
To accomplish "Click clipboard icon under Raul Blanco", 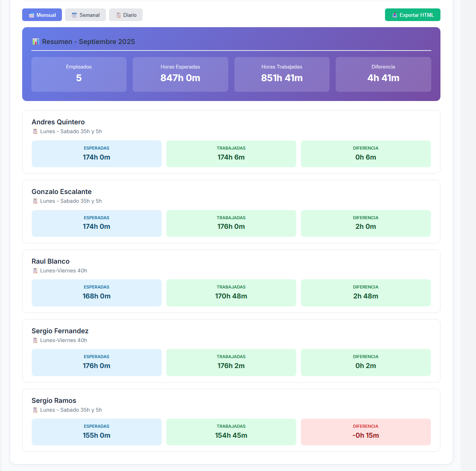I will click(35, 271).
